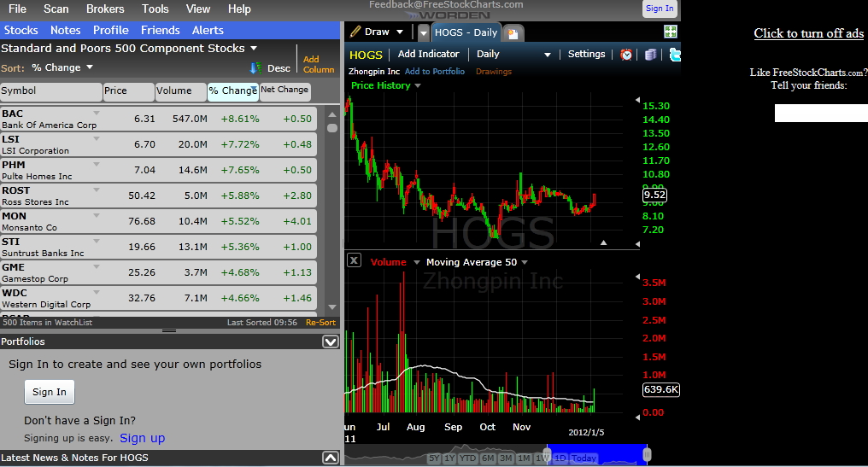The width and height of the screenshot is (868, 467).
Task: Open the Standard and Poors 500 watchlist dropdown
Action: click(252, 49)
